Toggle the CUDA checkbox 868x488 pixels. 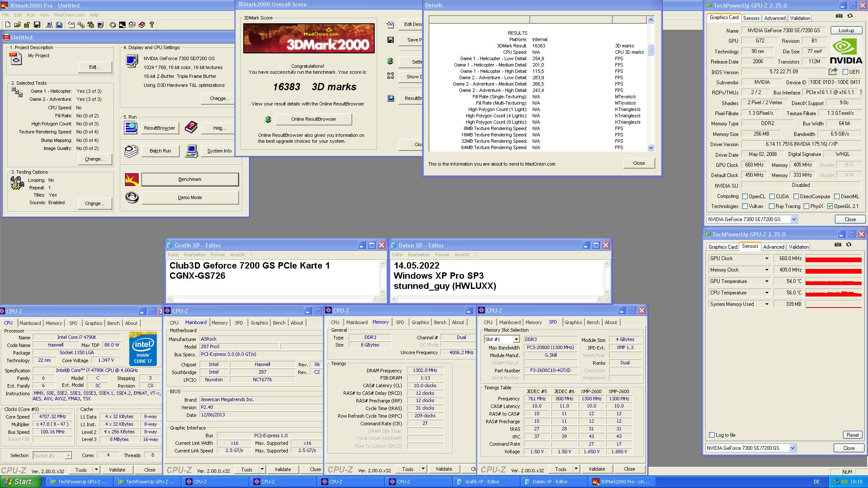(772, 197)
